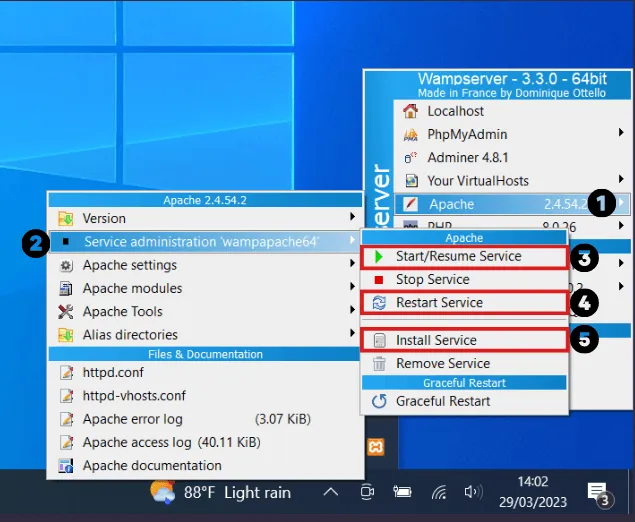Screen dimensions: 635x522
Task: Click the Localhost house icon
Action: (410, 111)
